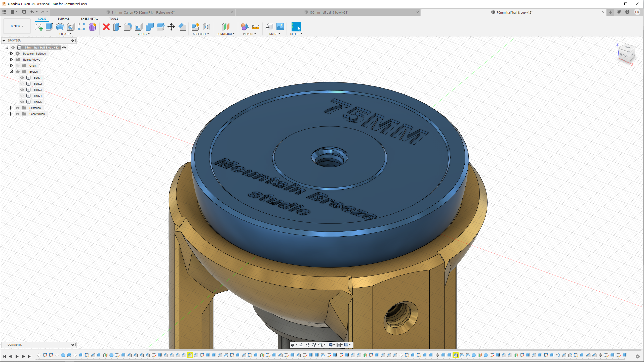Click the Extrude tool icon
The width and height of the screenshot is (644, 362).
click(49, 26)
